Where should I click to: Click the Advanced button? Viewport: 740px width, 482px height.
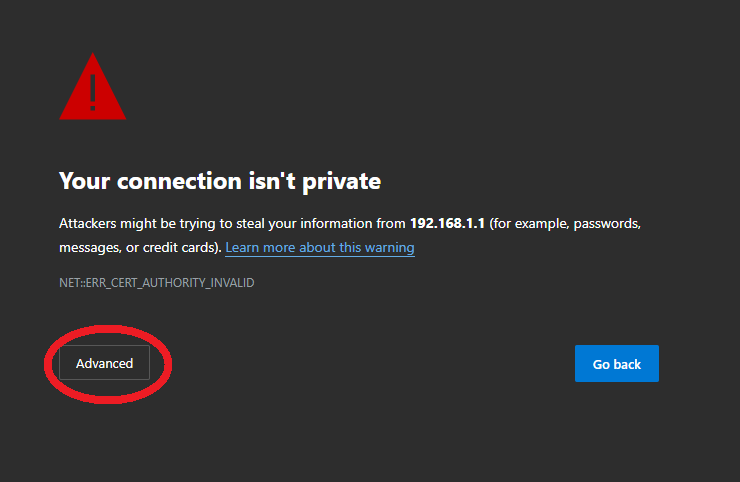104,364
